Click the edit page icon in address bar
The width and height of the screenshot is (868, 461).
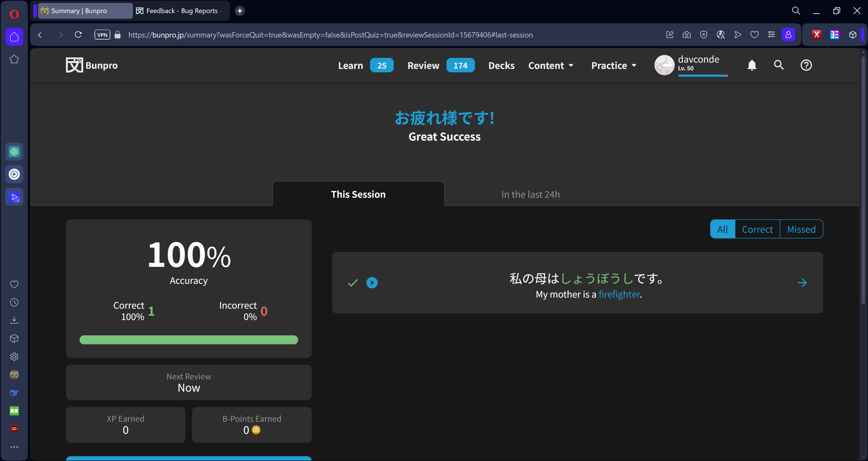pyautogui.click(x=670, y=35)
